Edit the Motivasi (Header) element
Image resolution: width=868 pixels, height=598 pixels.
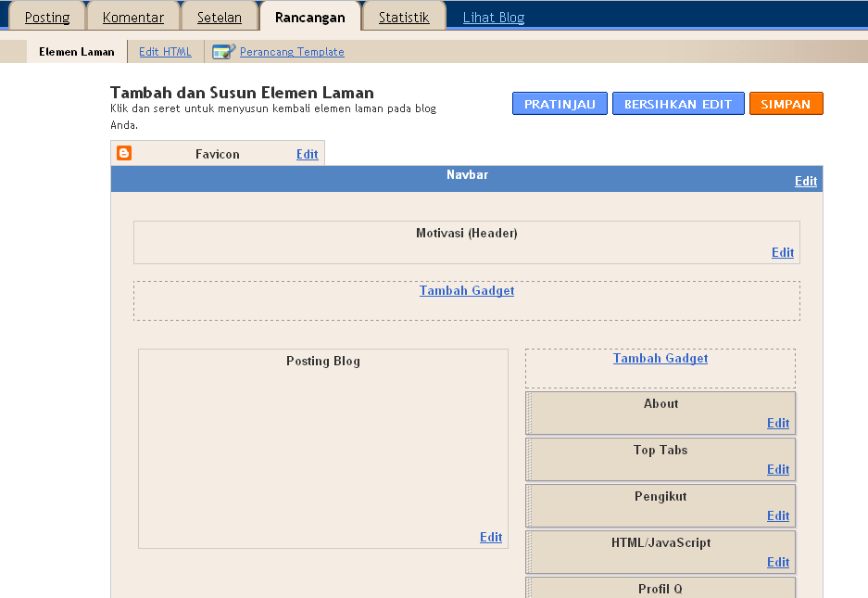tap(783, 252)
